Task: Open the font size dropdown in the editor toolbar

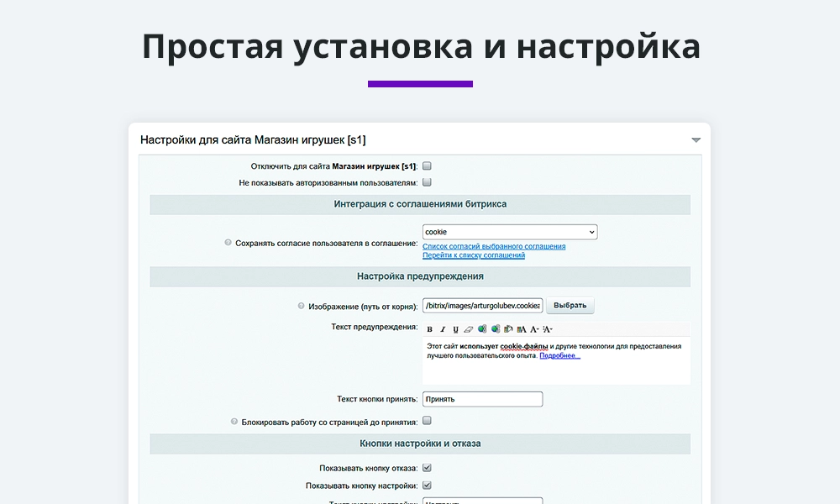Action: [x=548, y=329]
